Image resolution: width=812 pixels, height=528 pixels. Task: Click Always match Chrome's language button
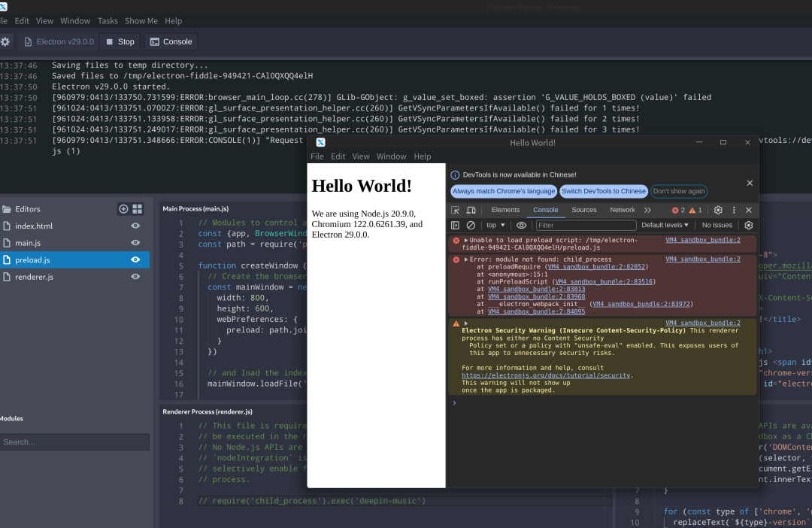click(x=504, y=191)
